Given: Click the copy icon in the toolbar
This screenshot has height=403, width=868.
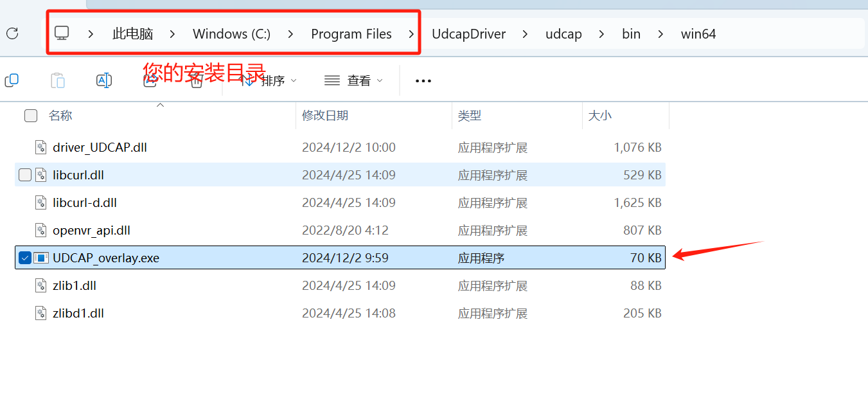Looking at the screenshot, I should (12, 80).
